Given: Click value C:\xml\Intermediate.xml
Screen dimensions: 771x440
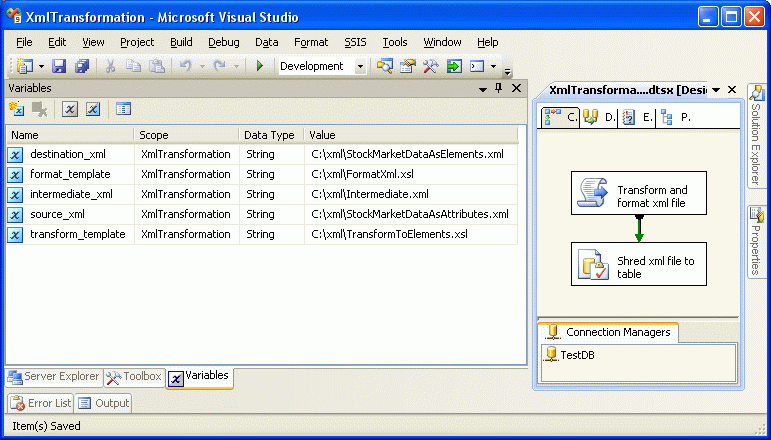Looking at the screenshot, I should click(370, 194).
